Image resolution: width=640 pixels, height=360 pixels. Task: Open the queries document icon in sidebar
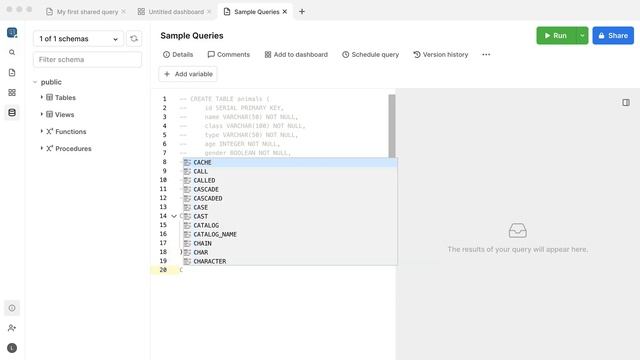[12, 73]
